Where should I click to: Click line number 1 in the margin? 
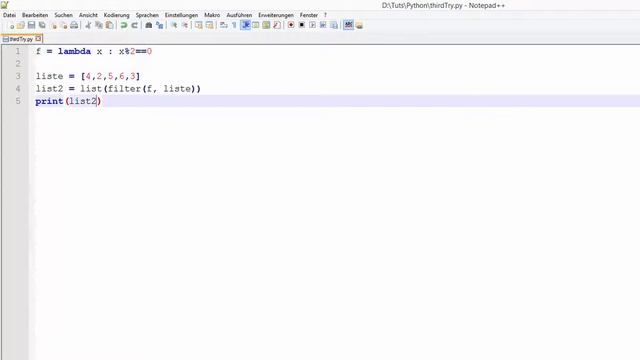tap(18, 51)
